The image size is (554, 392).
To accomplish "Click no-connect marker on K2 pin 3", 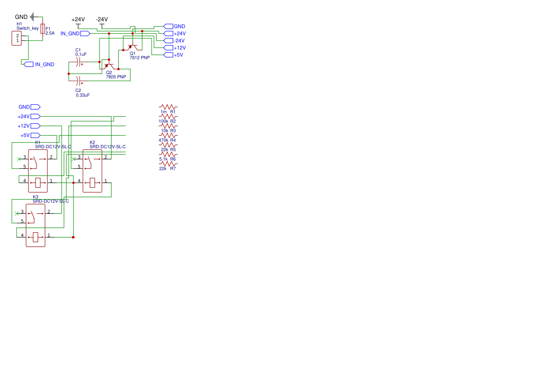I will click(x=73, y=159).
